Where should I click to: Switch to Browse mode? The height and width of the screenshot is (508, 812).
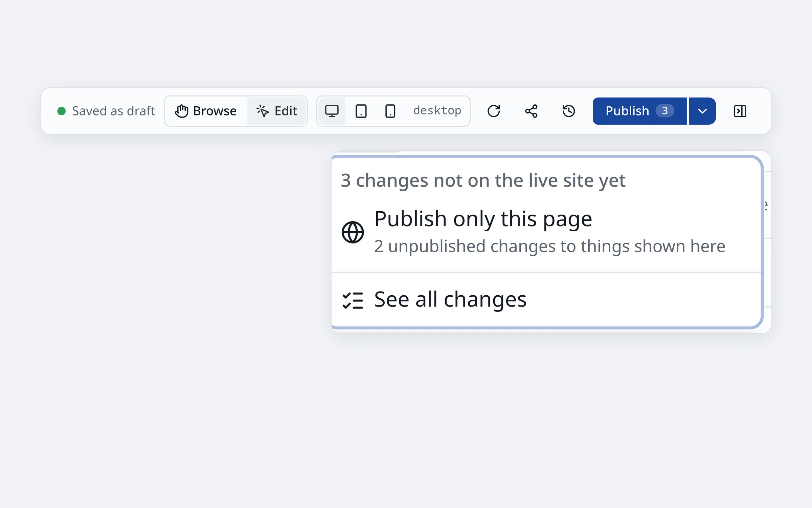[x=206, y=111]
